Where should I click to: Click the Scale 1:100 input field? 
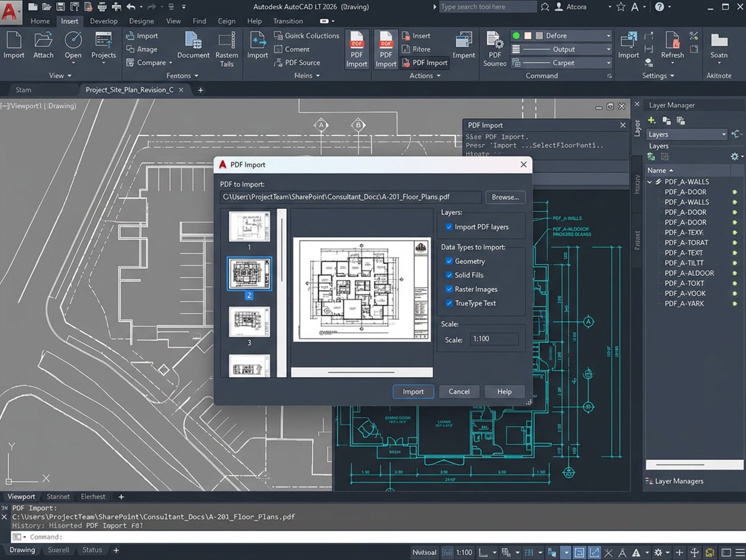494,340
